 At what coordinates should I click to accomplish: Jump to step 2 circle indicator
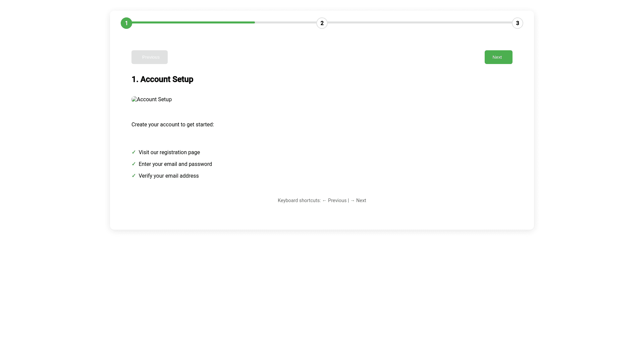pyautogui.click(x=322, y=23)
